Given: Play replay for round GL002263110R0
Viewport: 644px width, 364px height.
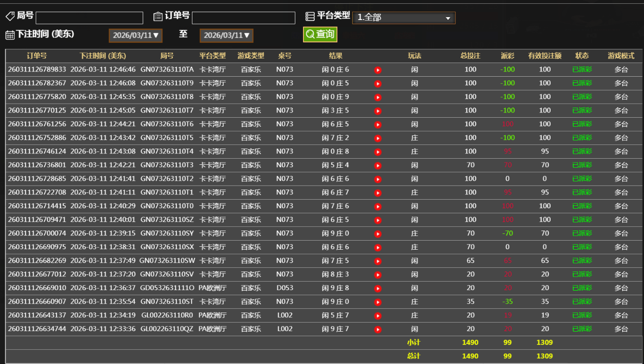Looking at the screenshot, I should pyautogui.click(x=378, y=316).
